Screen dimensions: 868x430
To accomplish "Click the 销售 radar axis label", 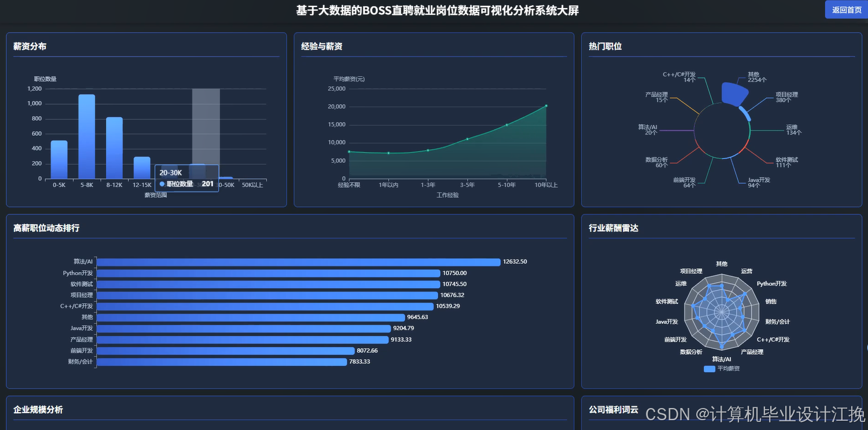I will coord(771,302).
